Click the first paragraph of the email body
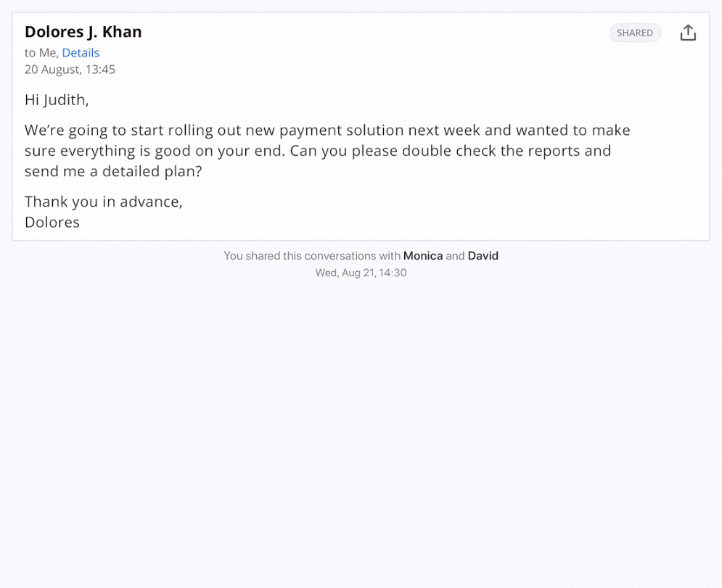722x588 pixels. click(327, 150)
